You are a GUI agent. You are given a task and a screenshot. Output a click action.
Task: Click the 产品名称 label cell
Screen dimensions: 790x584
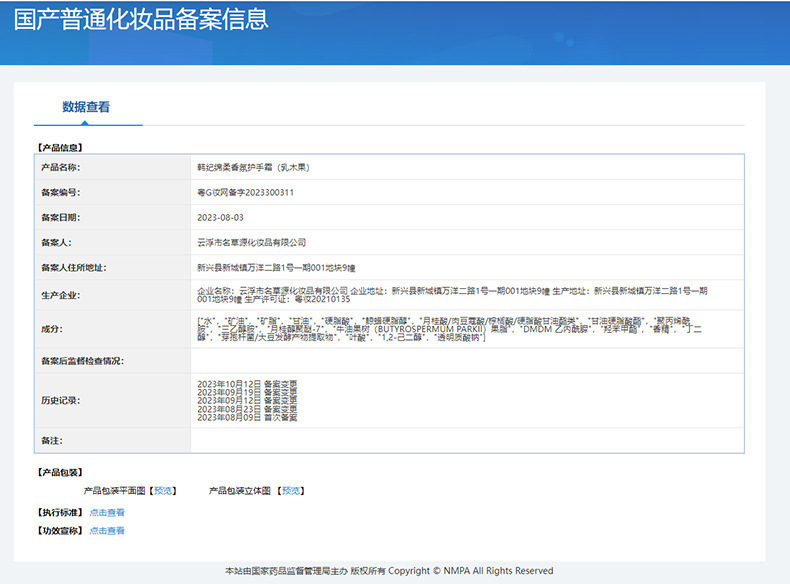(x=113, y=167)
